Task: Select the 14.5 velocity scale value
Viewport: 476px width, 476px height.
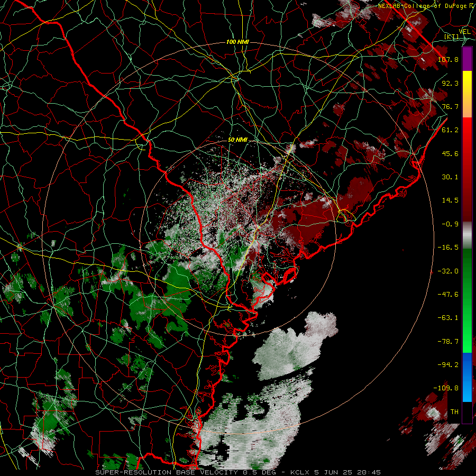Action: 450,200
